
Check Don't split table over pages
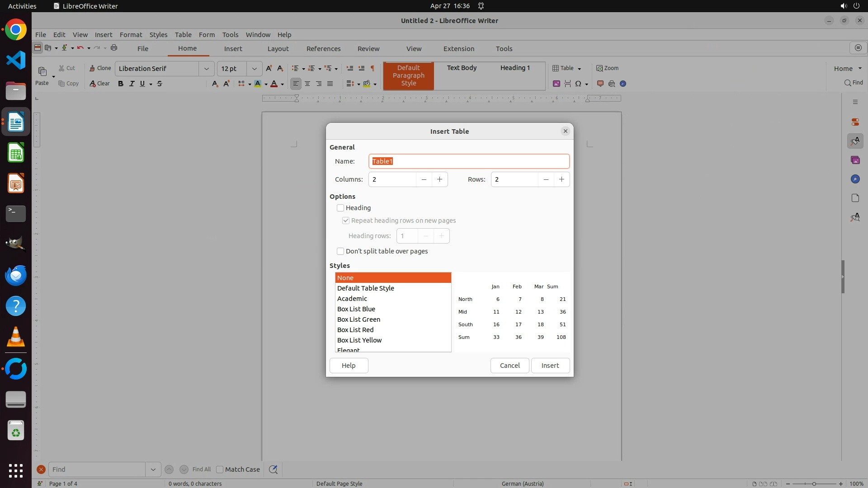[340, 251]
